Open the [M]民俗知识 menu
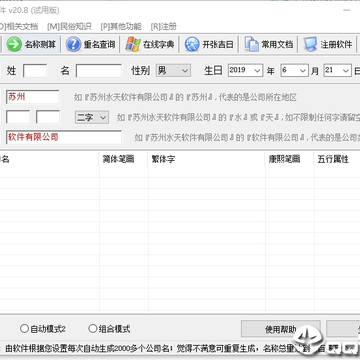 69,26
